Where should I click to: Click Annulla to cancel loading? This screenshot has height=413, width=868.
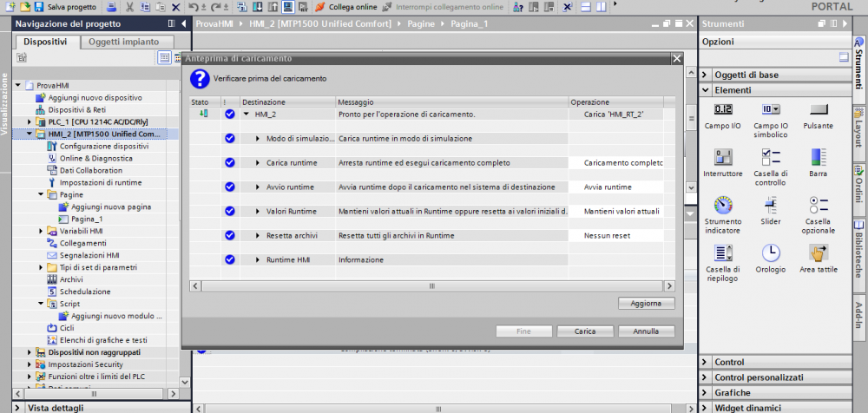(646, 331)
